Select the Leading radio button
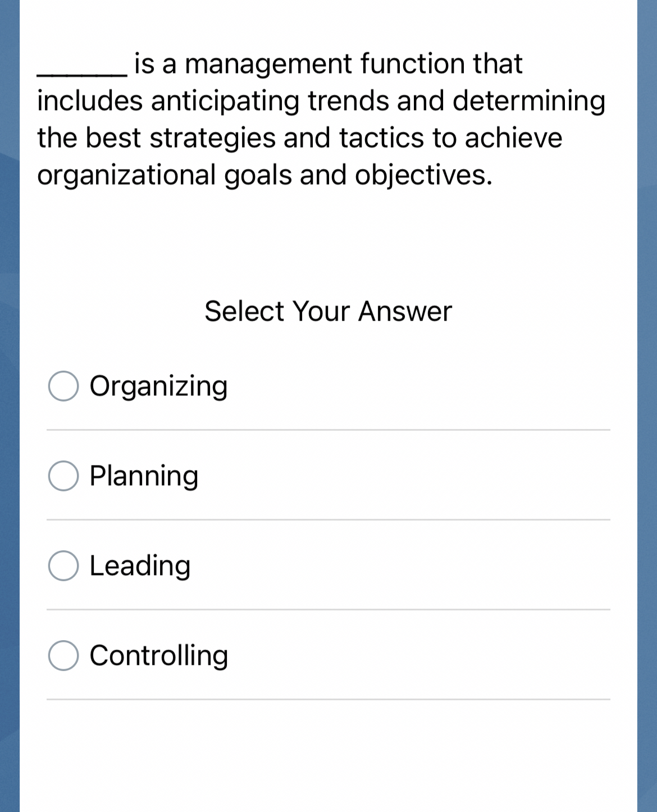Screen dimensions: 657x812 click(64, 566)
